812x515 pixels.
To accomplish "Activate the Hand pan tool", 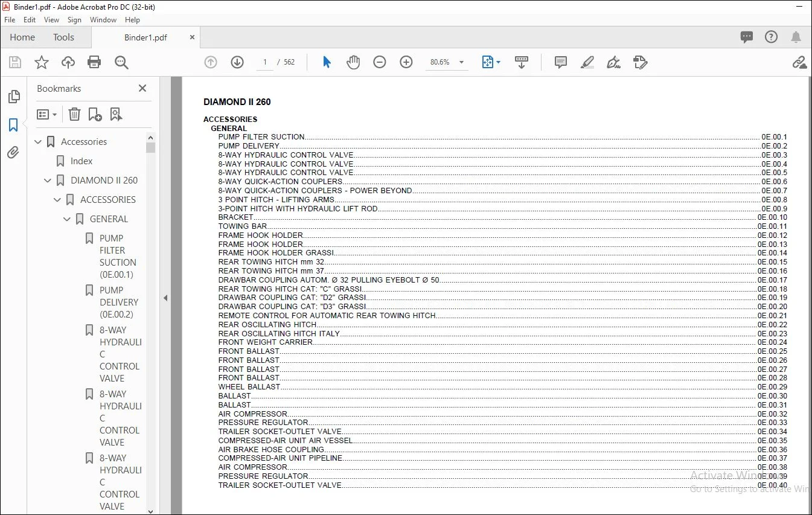I will tap(353, 62).
